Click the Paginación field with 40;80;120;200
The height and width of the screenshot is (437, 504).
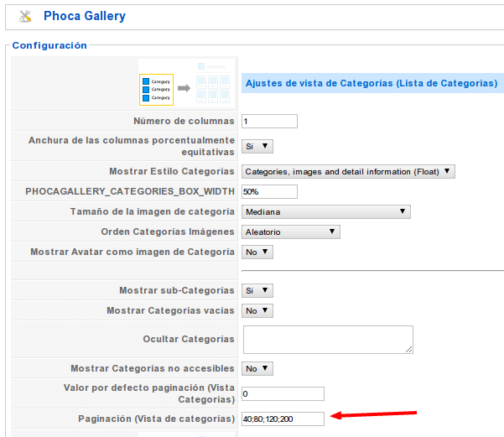(283, 419)
